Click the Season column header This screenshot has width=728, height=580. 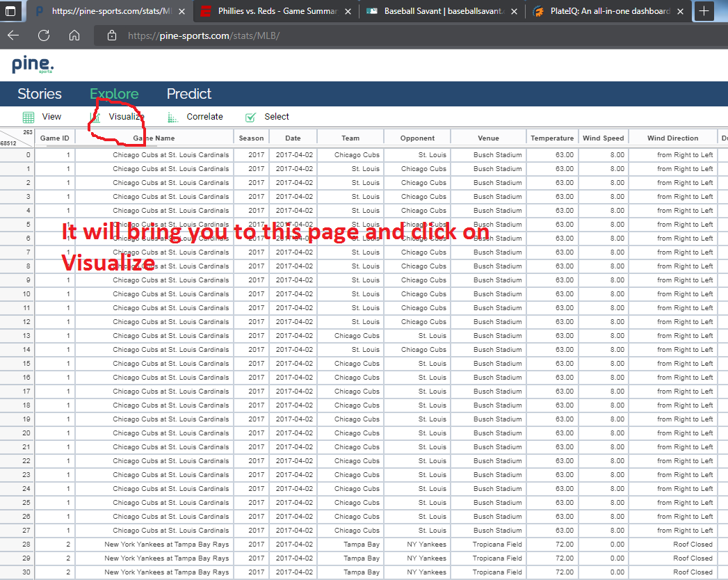251,138
